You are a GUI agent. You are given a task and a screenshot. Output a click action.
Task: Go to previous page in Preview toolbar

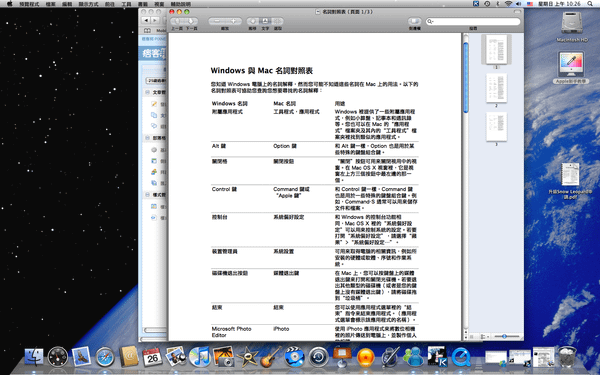click(177, 21)
